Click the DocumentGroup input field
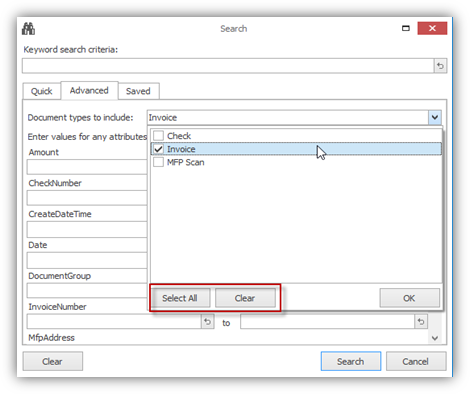Viewport: 470px width, 394px height. [x=87, y=291]
